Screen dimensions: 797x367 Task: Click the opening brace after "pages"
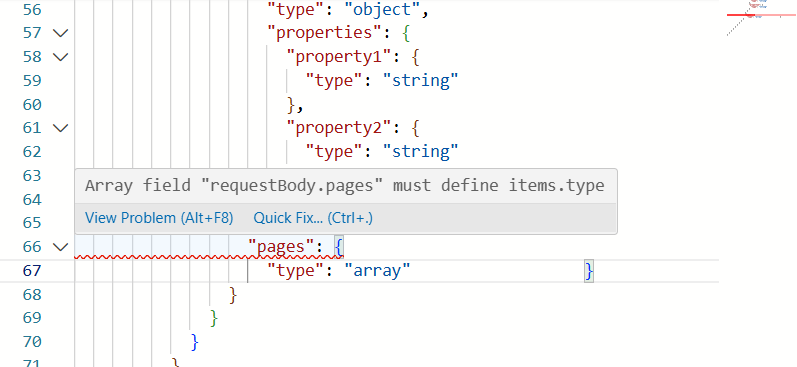tap(340, 247)
